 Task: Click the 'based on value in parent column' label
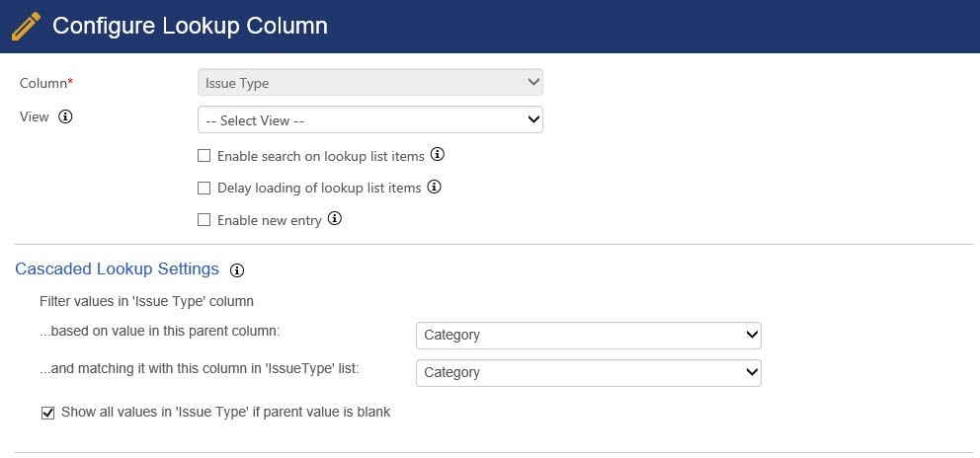159,331
